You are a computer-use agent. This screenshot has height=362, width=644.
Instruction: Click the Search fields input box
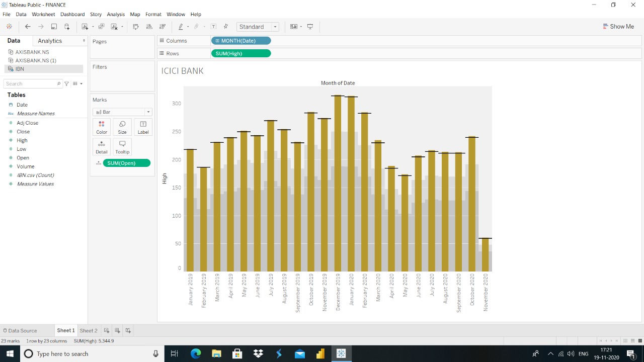pos(33,83)
